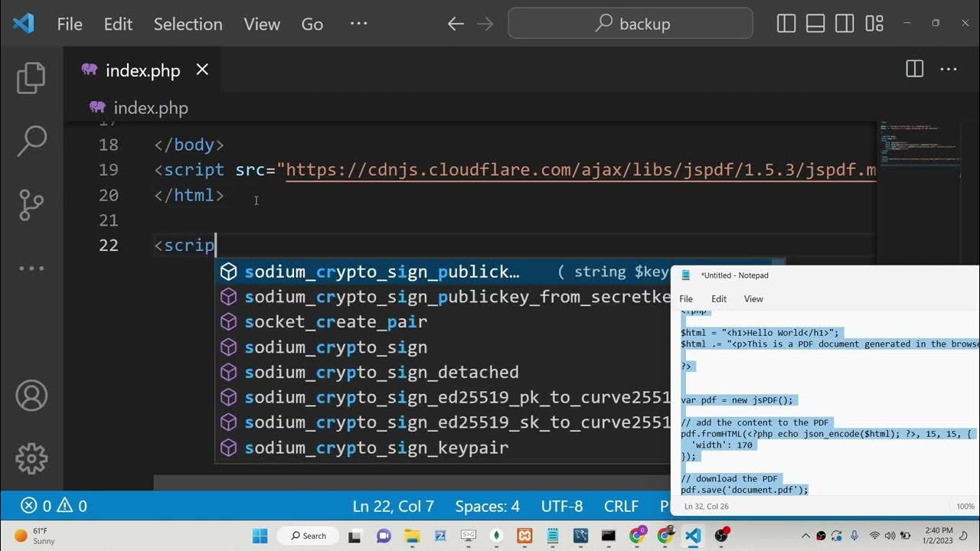Open the Source Control view
Image resolution: width=980 pixels, height=551 pixels.
[x=31, y=204]
